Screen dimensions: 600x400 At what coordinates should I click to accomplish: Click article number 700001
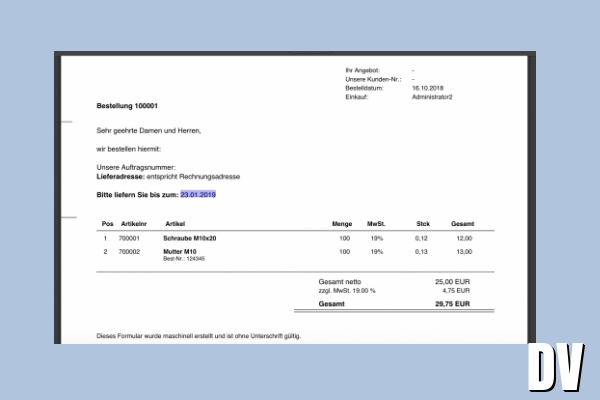coord(130,239)
